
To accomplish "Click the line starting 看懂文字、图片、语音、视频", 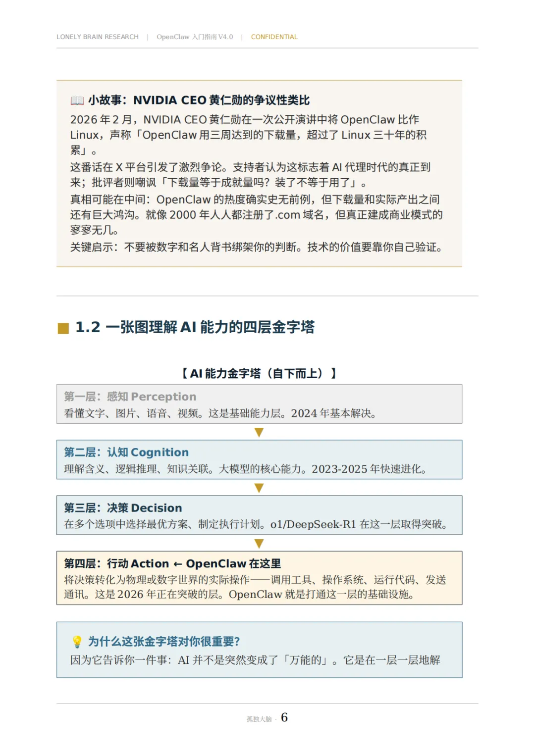I will click(x=220, y=413).
